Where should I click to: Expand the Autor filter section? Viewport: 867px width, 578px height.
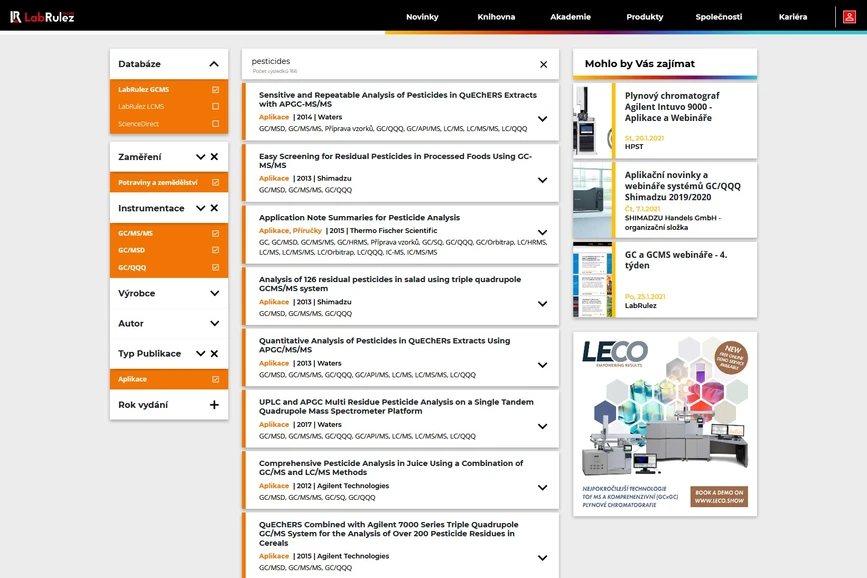214,323
